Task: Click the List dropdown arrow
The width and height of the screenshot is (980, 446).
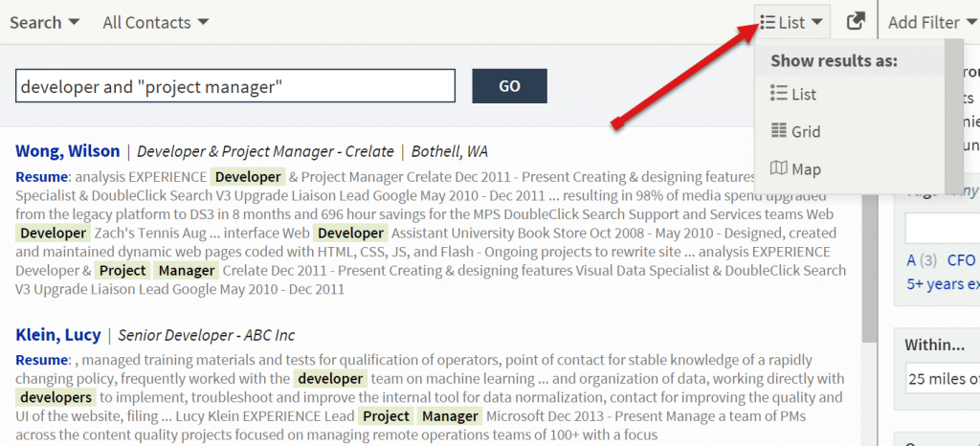Action: [817, 22]
